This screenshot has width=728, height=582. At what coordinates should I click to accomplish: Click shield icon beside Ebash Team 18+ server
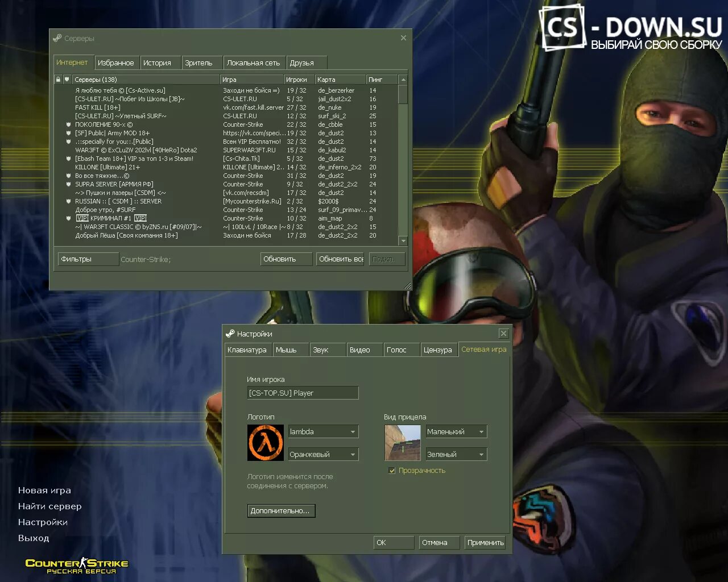click(68, 159)
